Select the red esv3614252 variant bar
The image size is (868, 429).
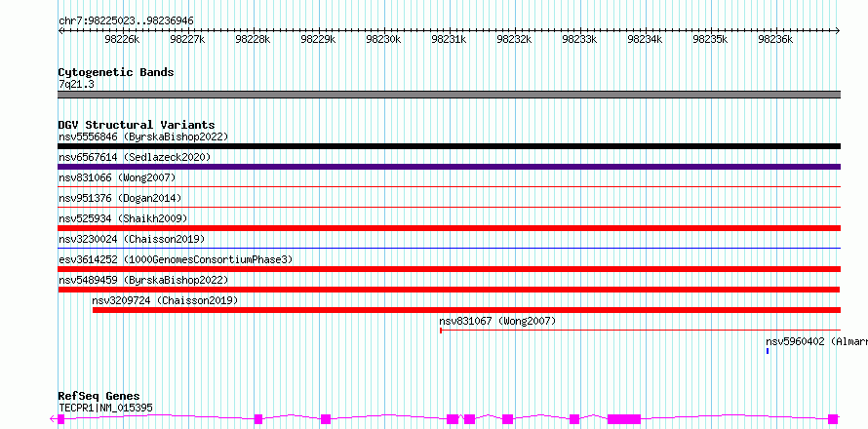pyautogui.click(x=449, y=269)
